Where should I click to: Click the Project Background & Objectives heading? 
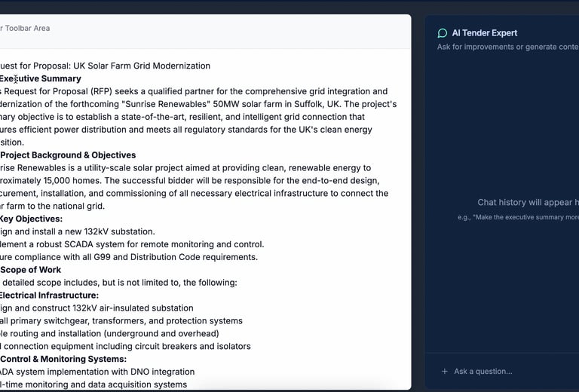[68, 155]
